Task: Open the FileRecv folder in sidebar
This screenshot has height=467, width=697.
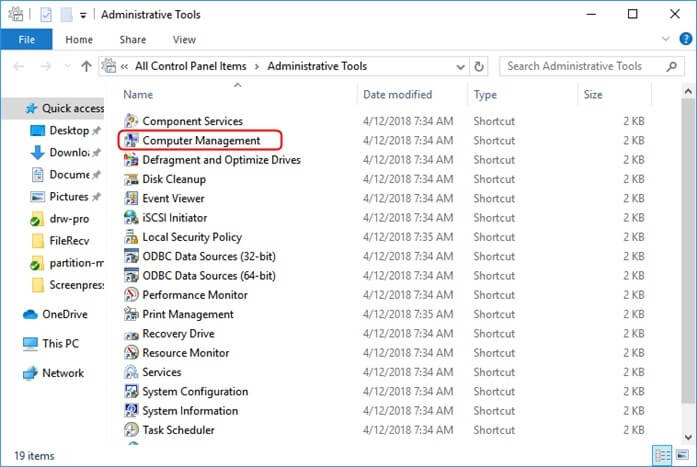Action: coord(60,241)
